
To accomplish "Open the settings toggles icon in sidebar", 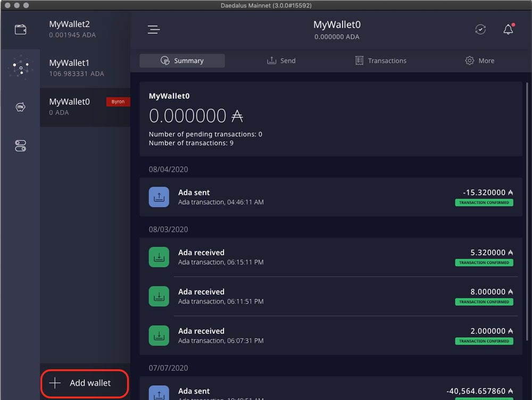I will (20, 145).
